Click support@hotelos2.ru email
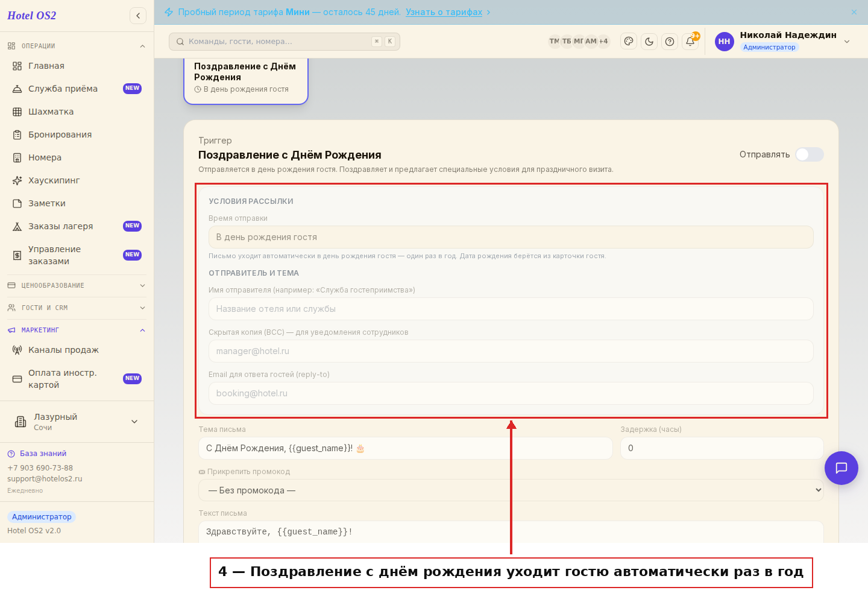Viewport: 868px width, 602px height. point(45,479)
